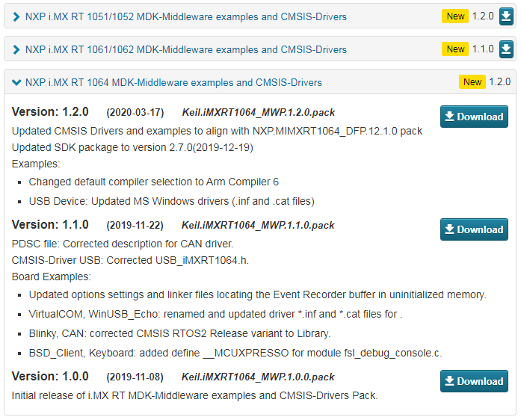Select Keil.iMXRT1064_MWP.1.2.0.pack file name

pyautogui.click(x=258, y=113)
